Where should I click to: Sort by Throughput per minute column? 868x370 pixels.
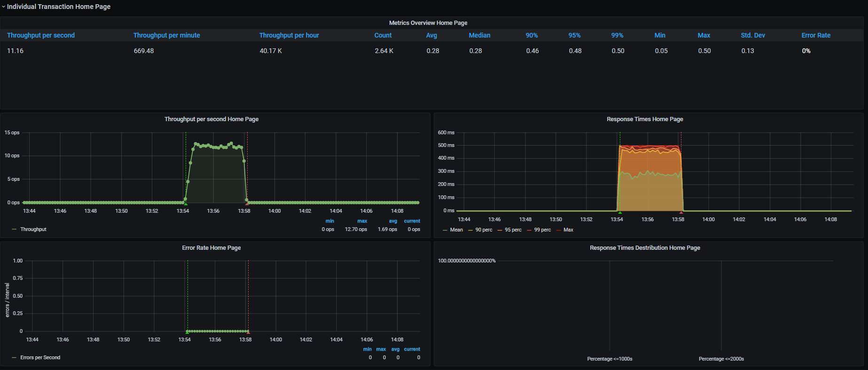(166, 35)
